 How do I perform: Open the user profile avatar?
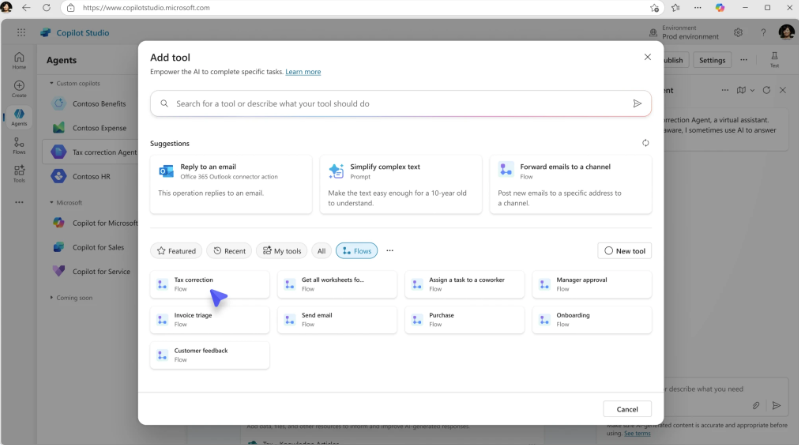(786, 32)
